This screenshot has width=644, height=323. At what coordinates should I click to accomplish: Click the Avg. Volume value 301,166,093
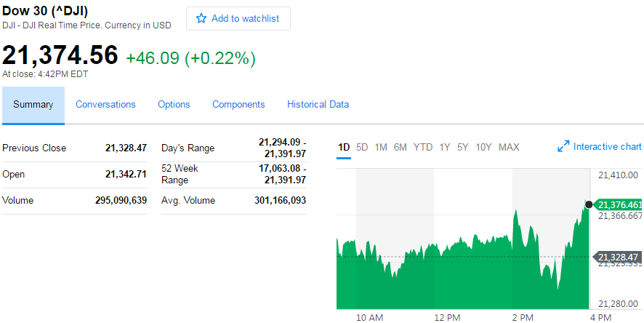coord(280,201)
